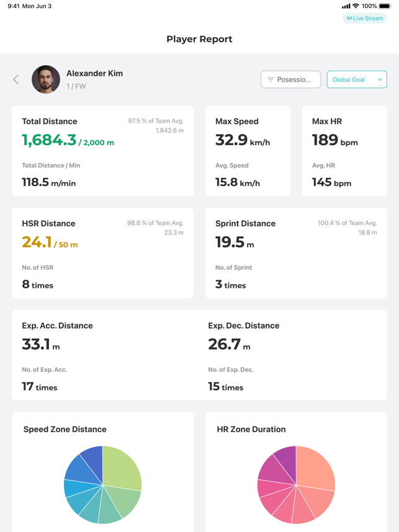Tap the back chevron beside player avatar
This screenshot has height=532, width=399.
16,79
